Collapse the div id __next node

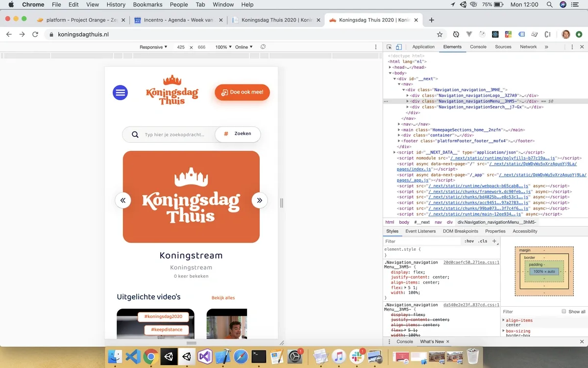[395, 79]
